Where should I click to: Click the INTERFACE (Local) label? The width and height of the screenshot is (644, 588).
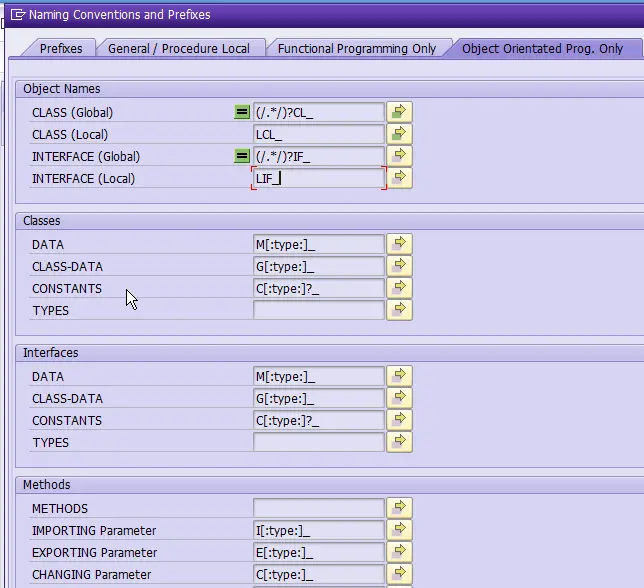click(83, 179)
